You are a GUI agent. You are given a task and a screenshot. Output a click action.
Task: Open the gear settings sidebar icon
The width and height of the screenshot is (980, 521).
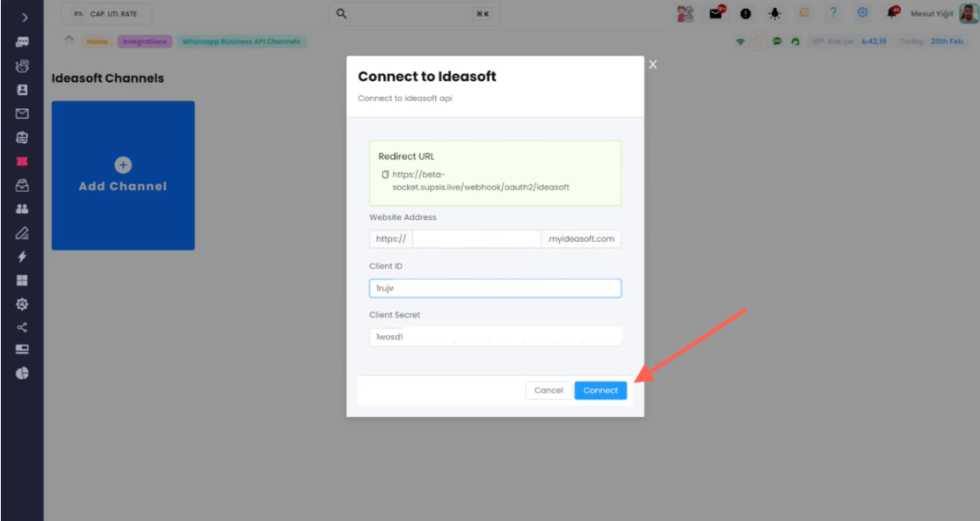[22, 304]
